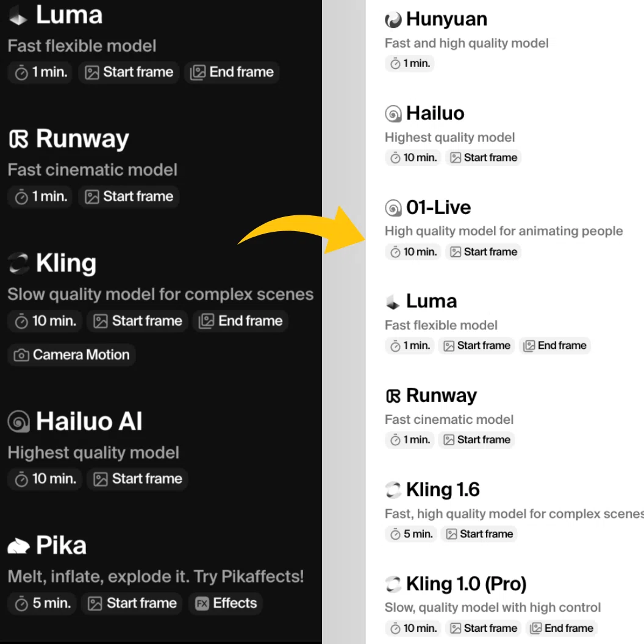The width and height of the screenshot is (644, 644).
Task: Click the 01-Live spiral icon
Action: click(x=393, y=208)
